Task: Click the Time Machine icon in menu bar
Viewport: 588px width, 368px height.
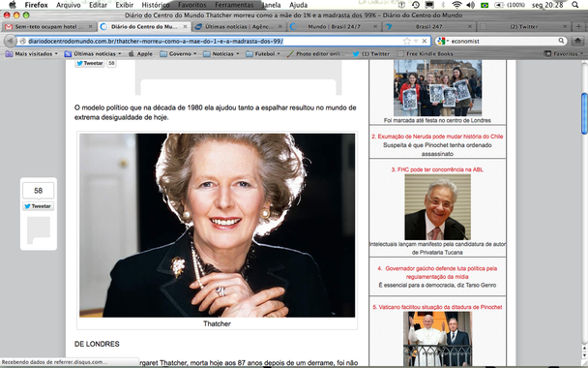Action: (x=416, y=5)
